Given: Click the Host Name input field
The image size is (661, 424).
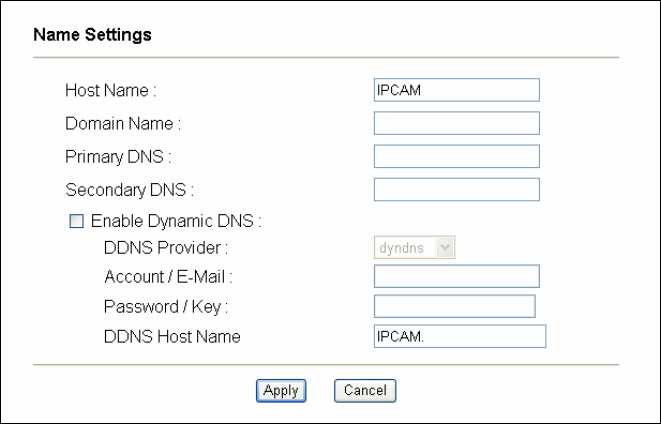Looking at the screenshot, I should [x=456, y=91].
